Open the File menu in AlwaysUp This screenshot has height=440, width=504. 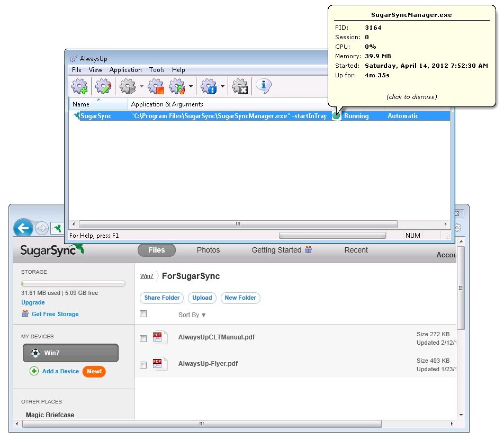(76, 70)
